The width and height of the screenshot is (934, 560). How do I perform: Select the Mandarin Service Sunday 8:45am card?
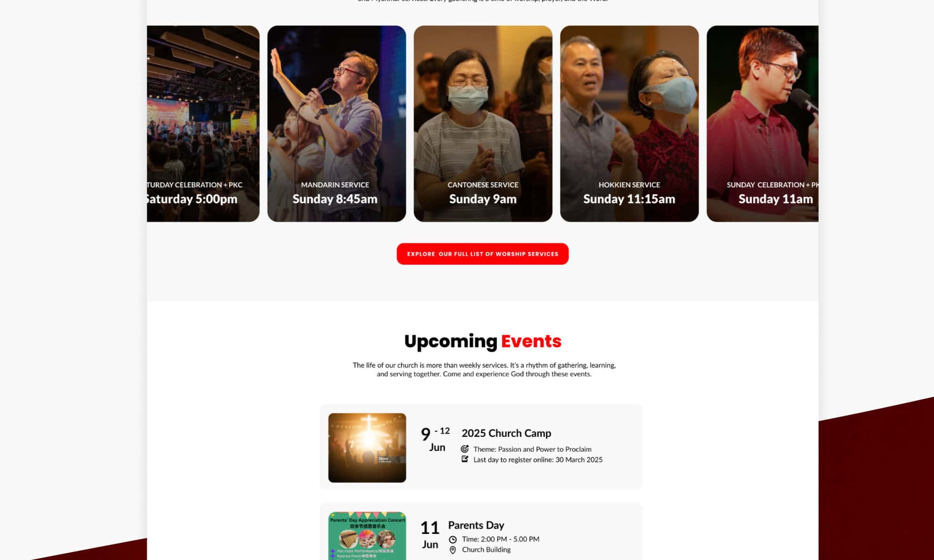336,124
